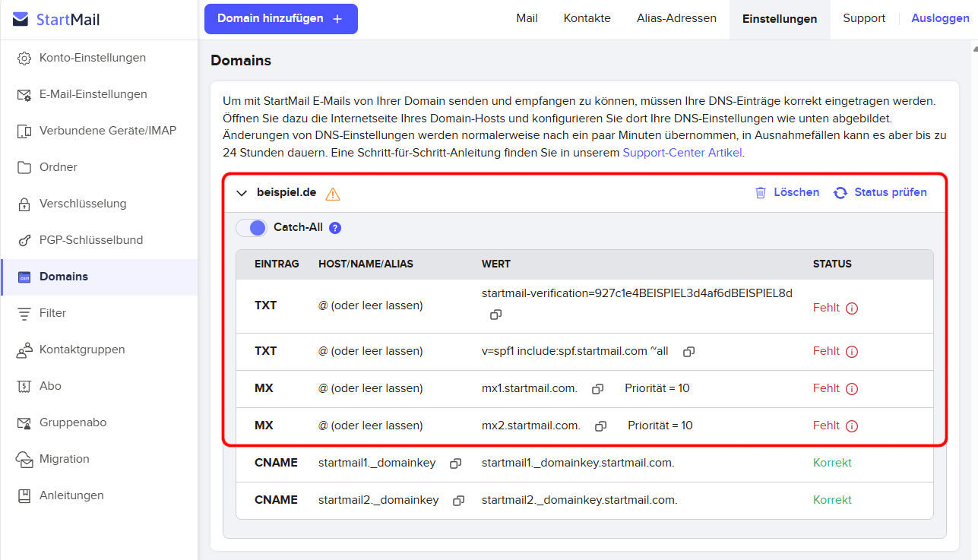Open the Support tab
Image resolution: width=978 pixels, height=560 pixels.
(x=864, y=18)
